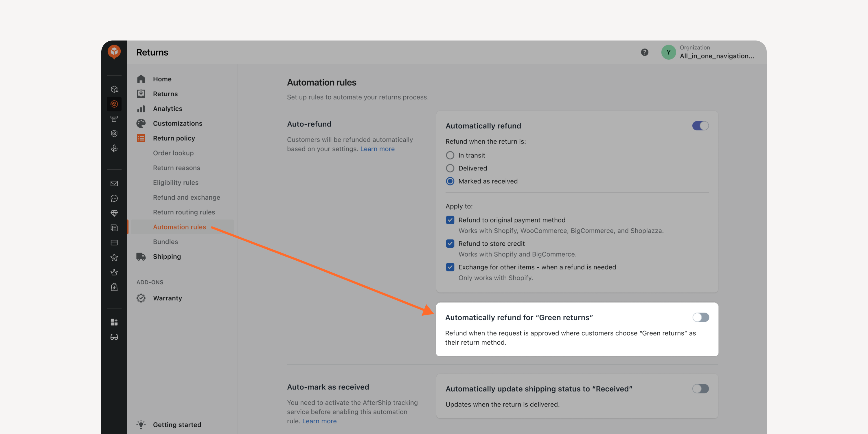Click the diamond icon in dark rail

coord(114,213)
